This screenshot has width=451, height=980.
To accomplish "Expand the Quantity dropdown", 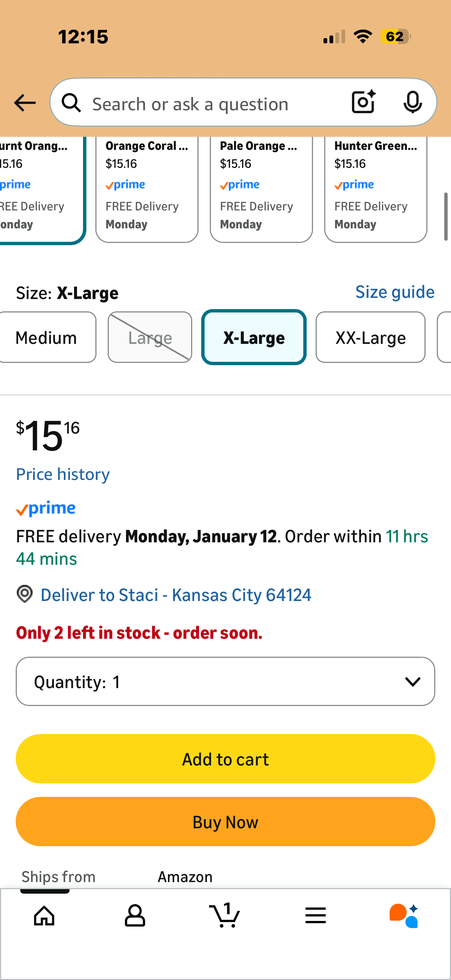I will [x=225, y=681].
